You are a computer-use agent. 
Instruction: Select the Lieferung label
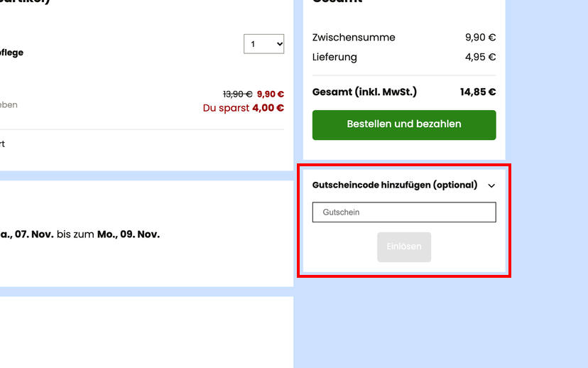click(x=334, y=57)
